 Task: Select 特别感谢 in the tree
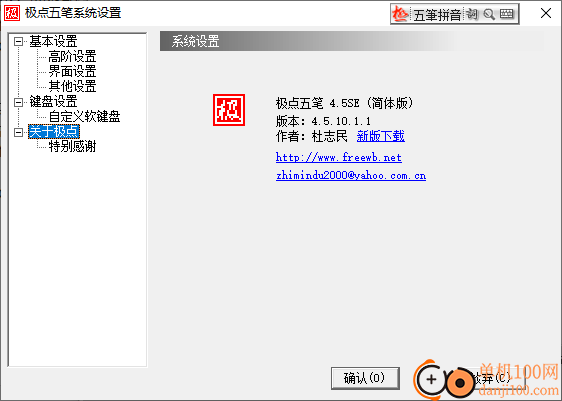coord(72,146)
